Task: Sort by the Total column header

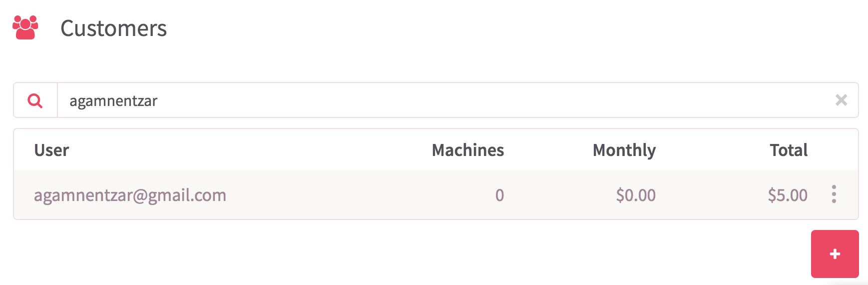Action: tap(789, 150)
